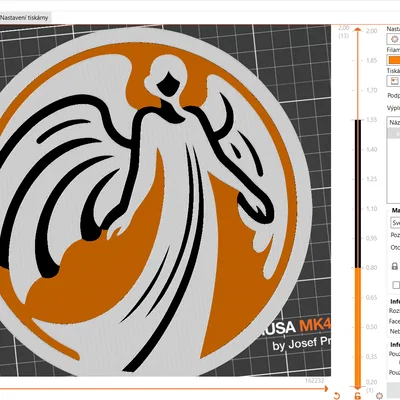Image resolution: width=400 pixels, height=400 pixels.
Task: Click the orange filament color swatch
Action: (394, 60)
